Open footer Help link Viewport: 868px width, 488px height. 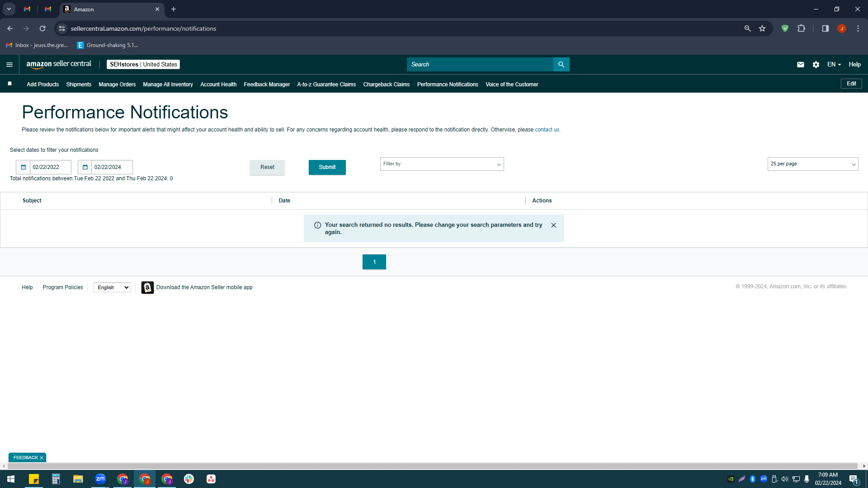click(x=27, y=287)
